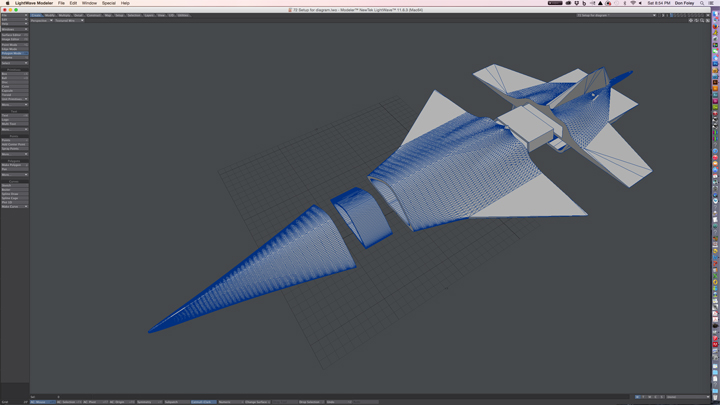The width and height of the screenshot is (720, 405).
Task: Open the Create tab
Action: [x=37, y=15]
